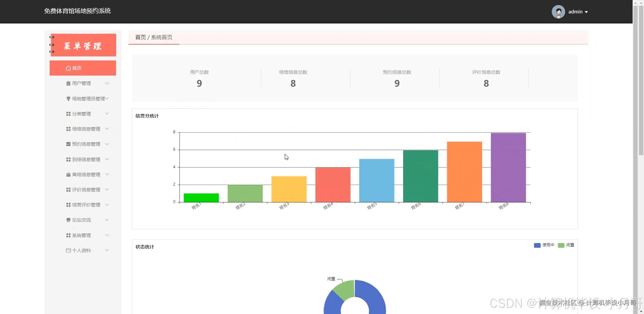Viewport: 644px width, 314px height.
Task: Click the 场地管理员管理 menu icon
Action: coord(68,99)
